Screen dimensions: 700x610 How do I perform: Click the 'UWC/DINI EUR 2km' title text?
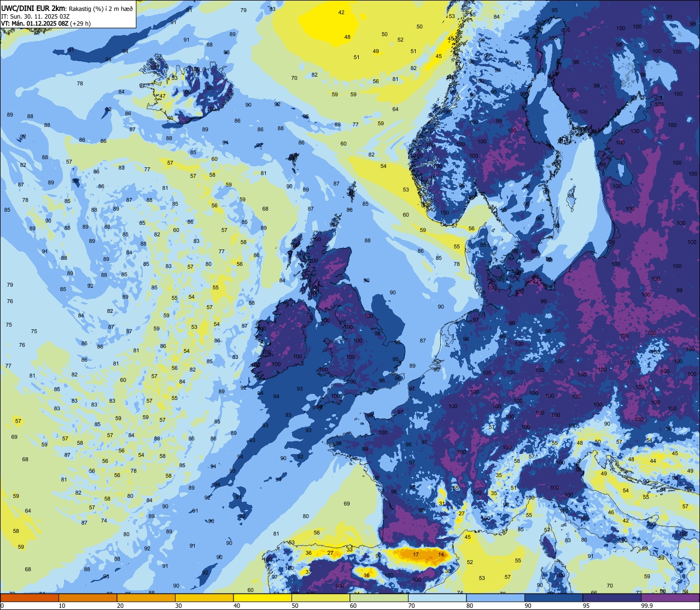click(34, 8)
